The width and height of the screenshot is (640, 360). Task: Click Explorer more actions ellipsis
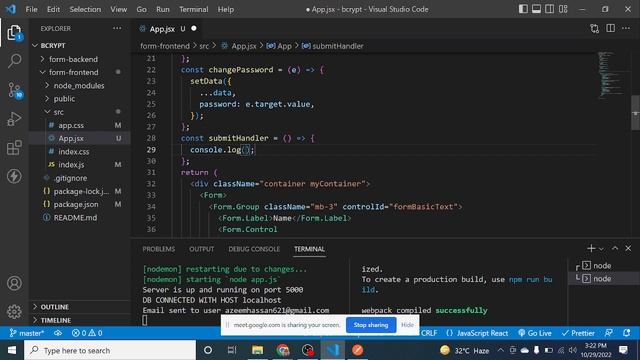tap(117, 29)
